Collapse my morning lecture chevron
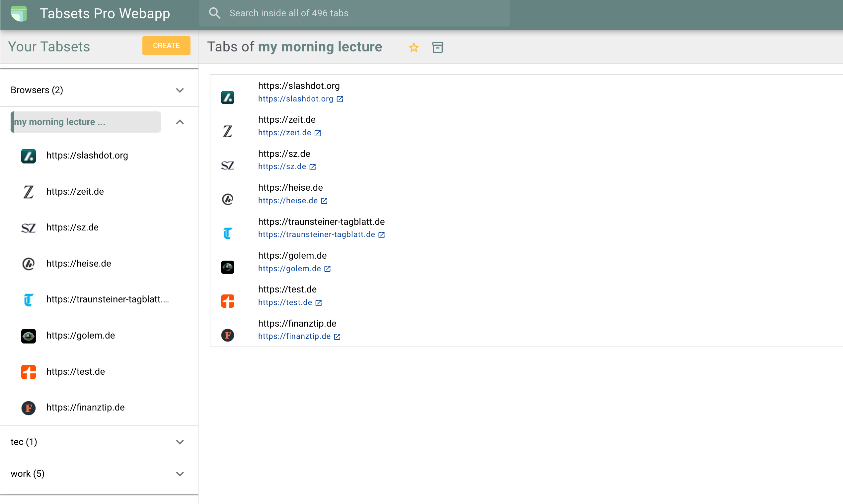 click(180, 122)
